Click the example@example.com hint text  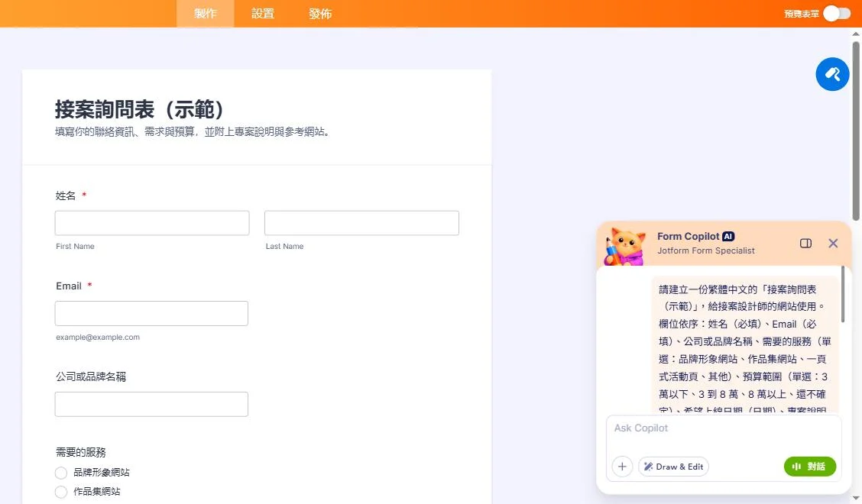[98, 337]
